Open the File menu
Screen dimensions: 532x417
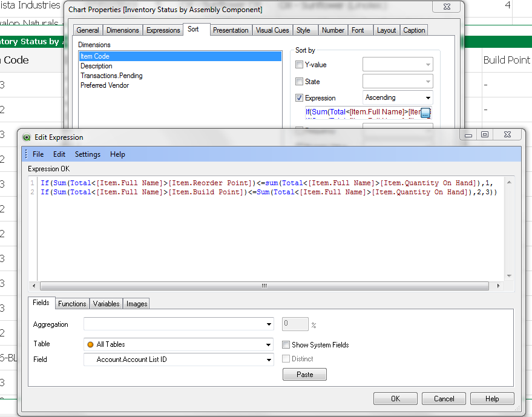tap(38, 154)
